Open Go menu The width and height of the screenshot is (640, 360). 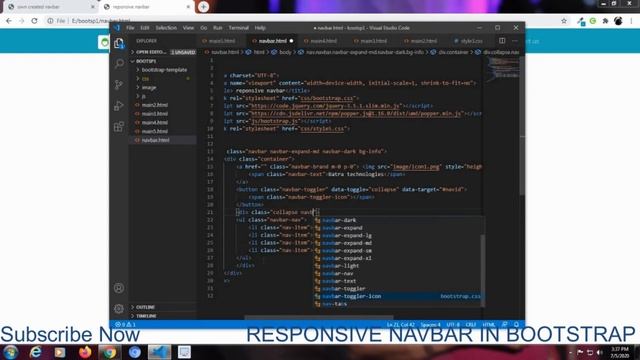coord(203,28)
